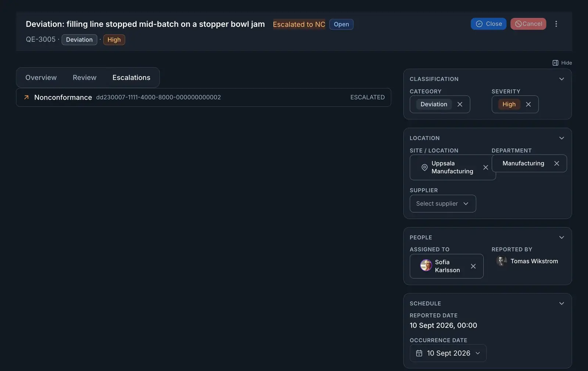This screenshot has width=588, height=371.
Task: Switch to the Review tab
Action: click(x=85, y=78)
